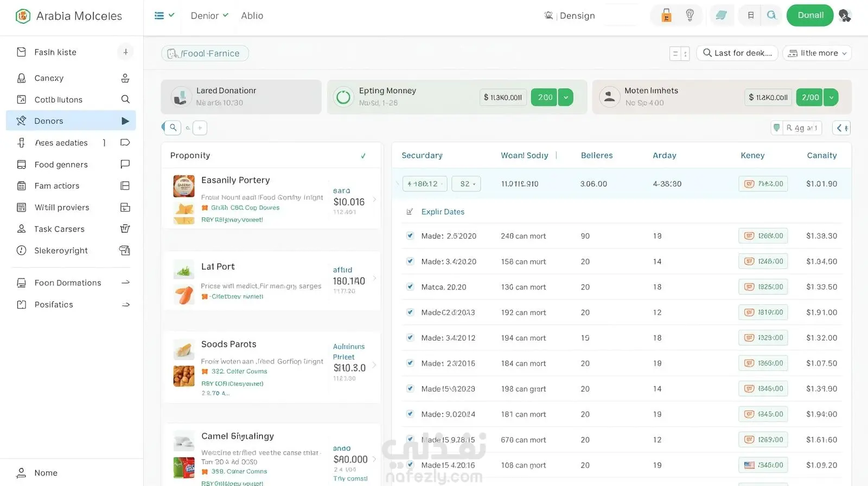Click the layout icon right of Fam actiors
This screenshot has height=486, width=868.
(x=125, y=186)
